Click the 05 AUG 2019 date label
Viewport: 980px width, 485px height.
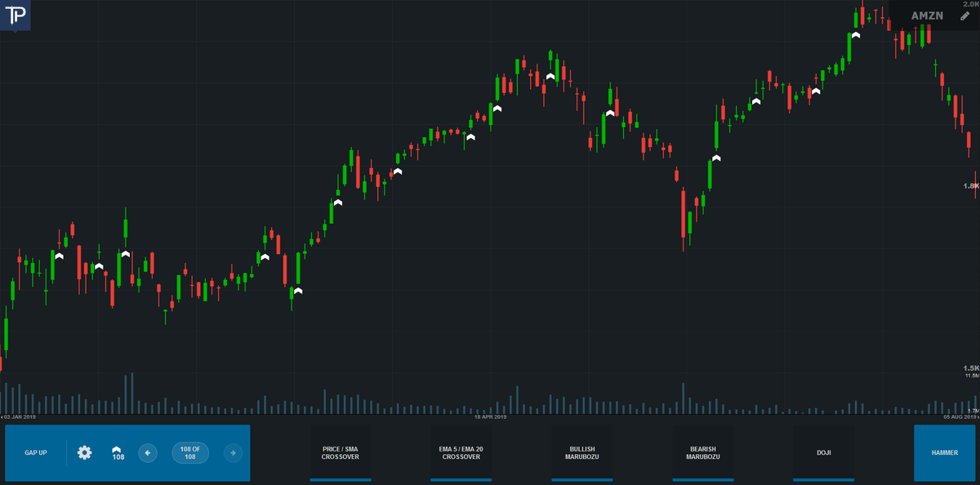960,417
